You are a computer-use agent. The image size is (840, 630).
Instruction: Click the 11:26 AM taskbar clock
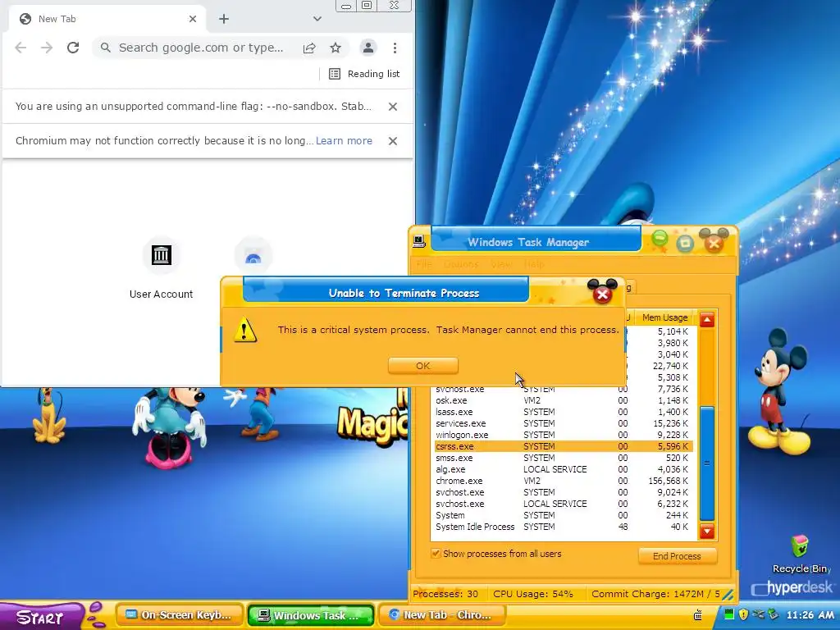click(x=810, y=614)
